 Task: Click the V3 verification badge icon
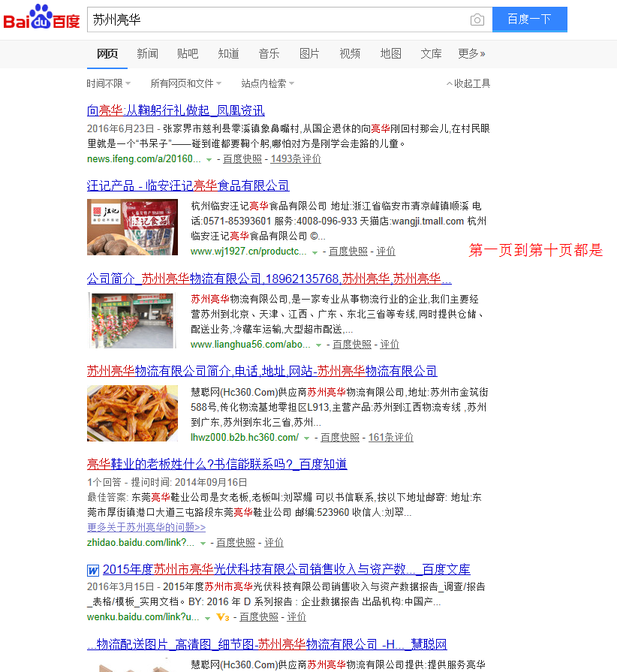point(223,617)
